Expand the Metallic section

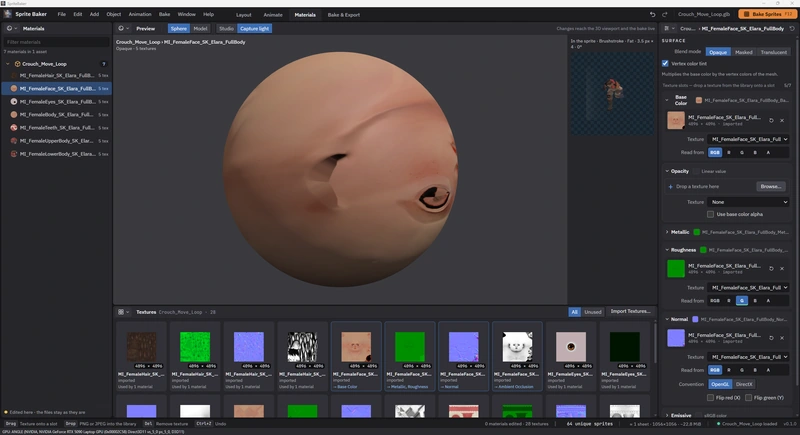pos(667,232)
